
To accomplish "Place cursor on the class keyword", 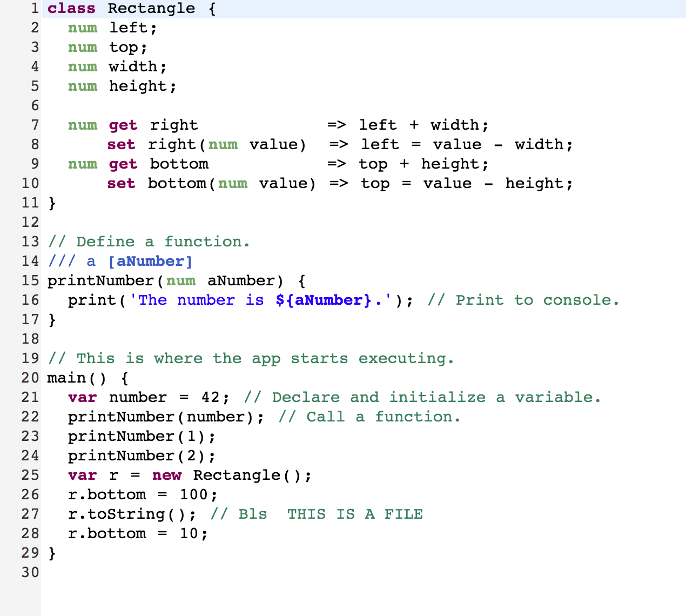I will coord(71,9).
